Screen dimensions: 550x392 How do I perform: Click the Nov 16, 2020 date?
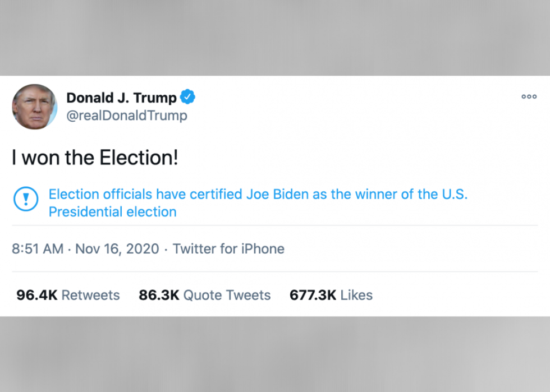pyautogui.click(x=117, y=249)
